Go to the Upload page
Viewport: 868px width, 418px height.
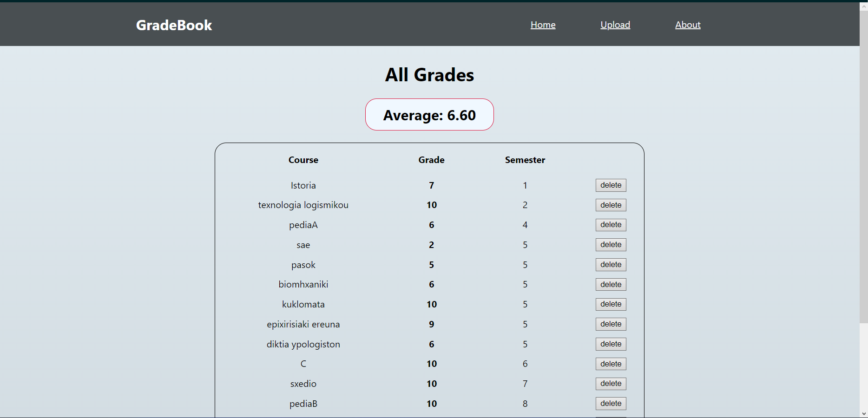pos(615,25)
